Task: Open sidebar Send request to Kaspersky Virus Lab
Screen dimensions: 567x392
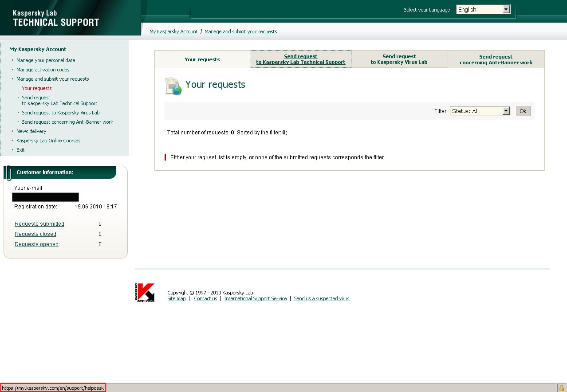Action: (x=61, y=113)
